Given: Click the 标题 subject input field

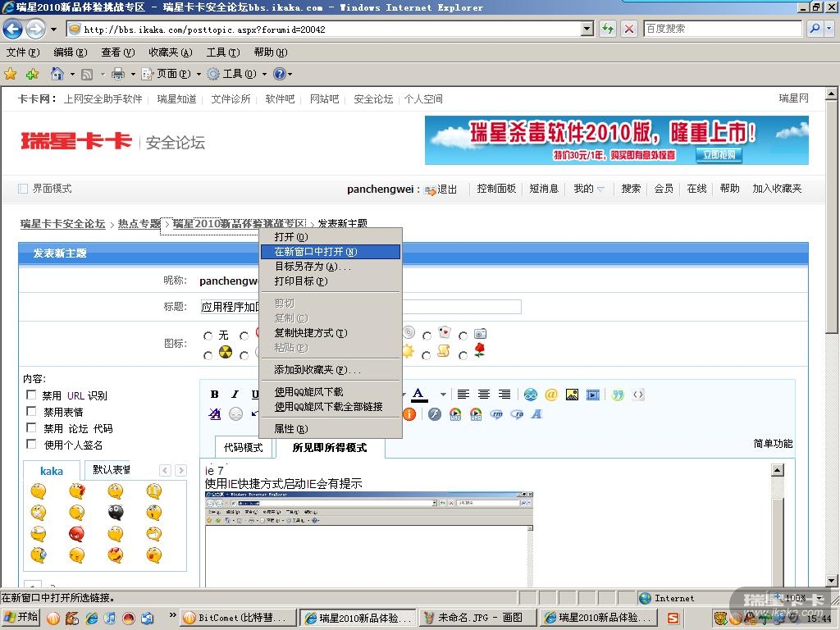Looking at the screenshot, I should click(361, 307).
